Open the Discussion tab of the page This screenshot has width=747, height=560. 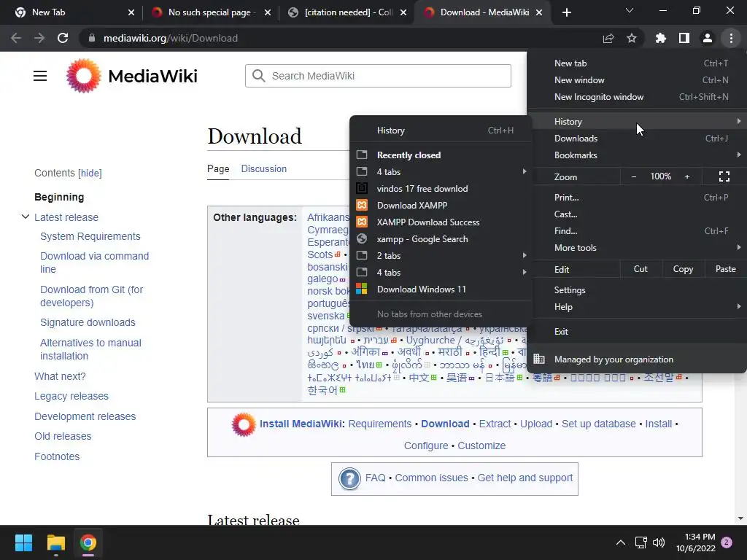[263, 168]
